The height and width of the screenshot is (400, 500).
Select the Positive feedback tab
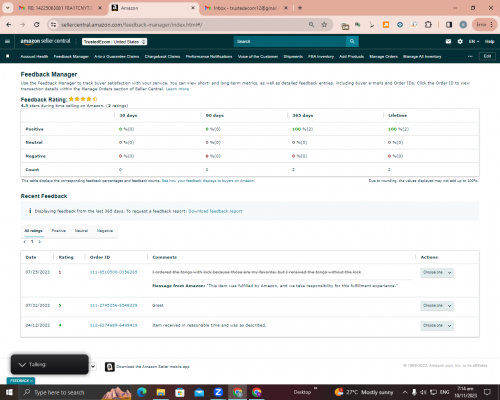[x=58, y=231]
